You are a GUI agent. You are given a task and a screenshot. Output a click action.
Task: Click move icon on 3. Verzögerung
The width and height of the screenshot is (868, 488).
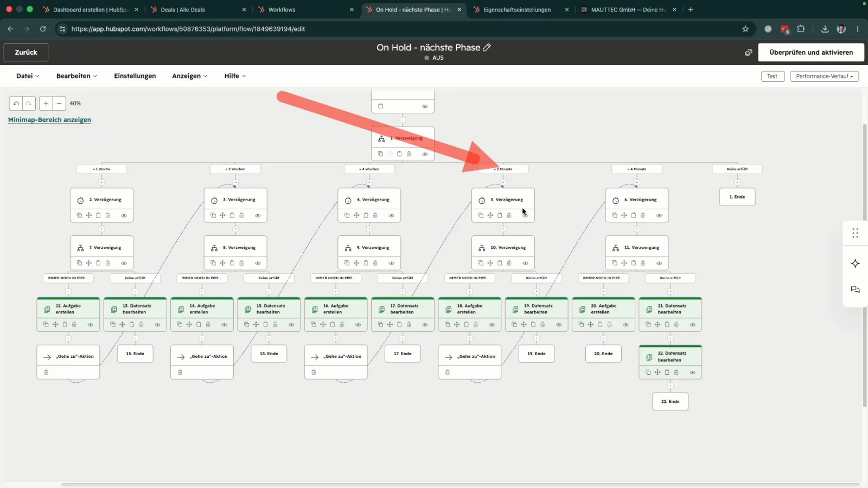222,215
